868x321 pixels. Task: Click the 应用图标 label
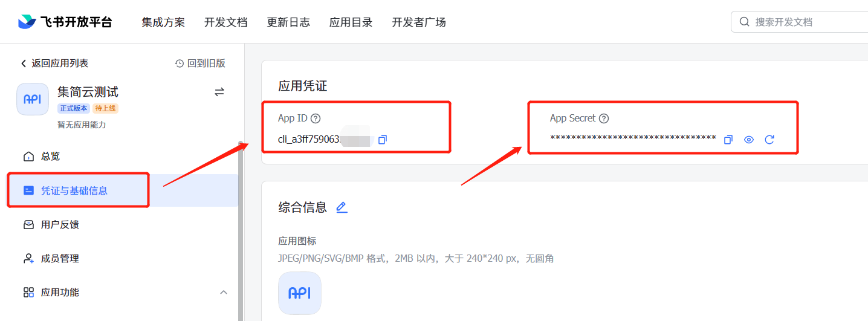point(297,241)
